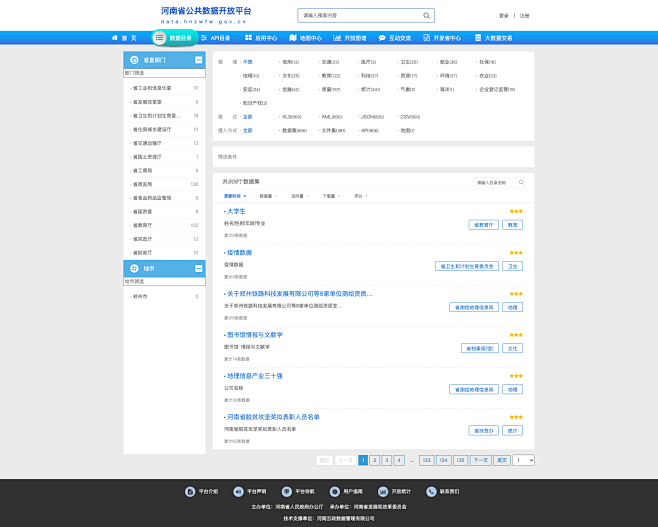The image size is (658, 527).
Task: Collapse the 省直部门 panel with minus button
Action: [x=198, y=60]
